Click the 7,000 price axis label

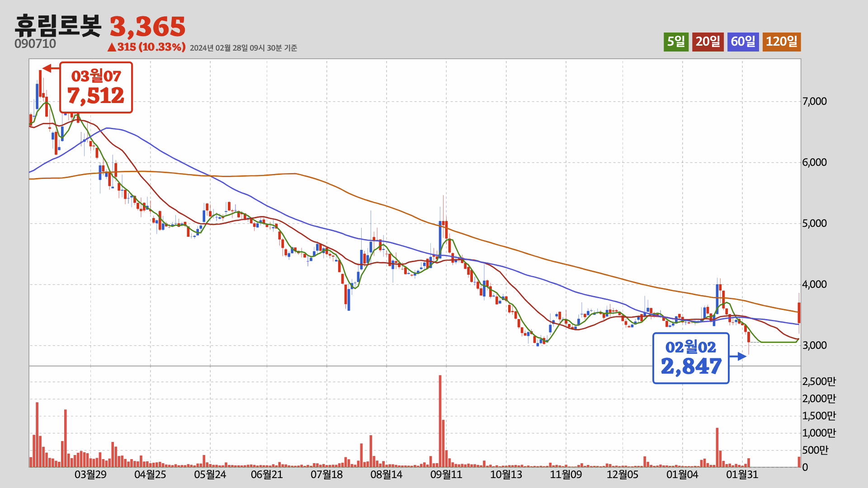[x=815, y=101]
